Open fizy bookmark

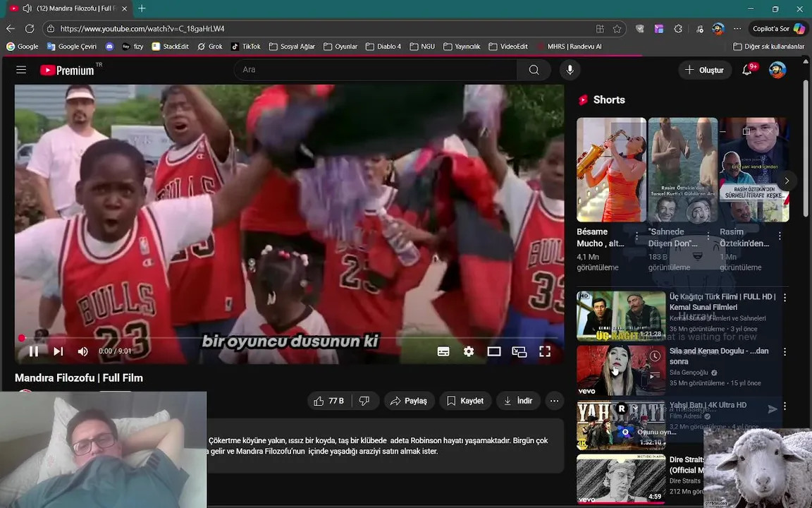pos(133,47)
